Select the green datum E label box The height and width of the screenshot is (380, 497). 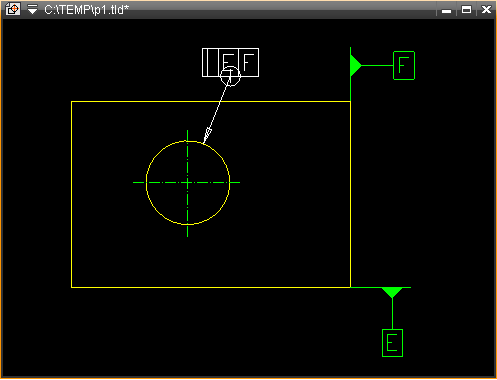(392, 343)
